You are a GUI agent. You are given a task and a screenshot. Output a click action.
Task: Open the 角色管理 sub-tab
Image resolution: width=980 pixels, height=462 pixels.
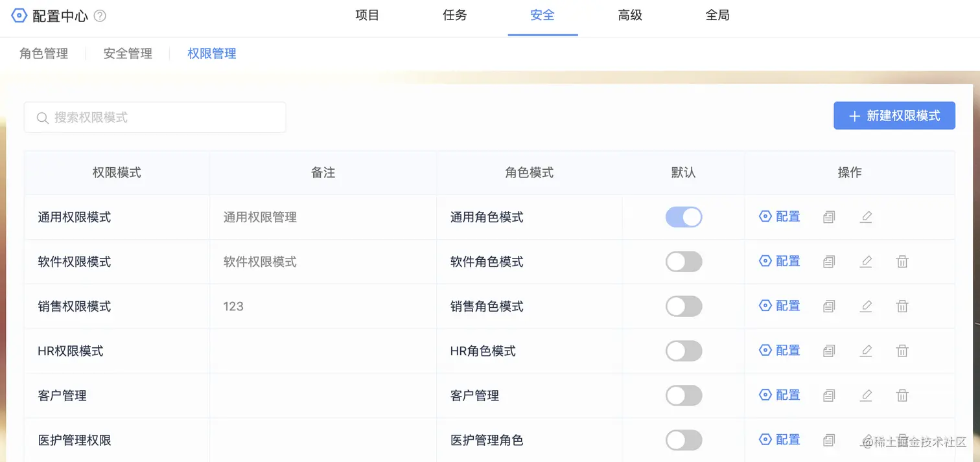[x=44, y=54]
